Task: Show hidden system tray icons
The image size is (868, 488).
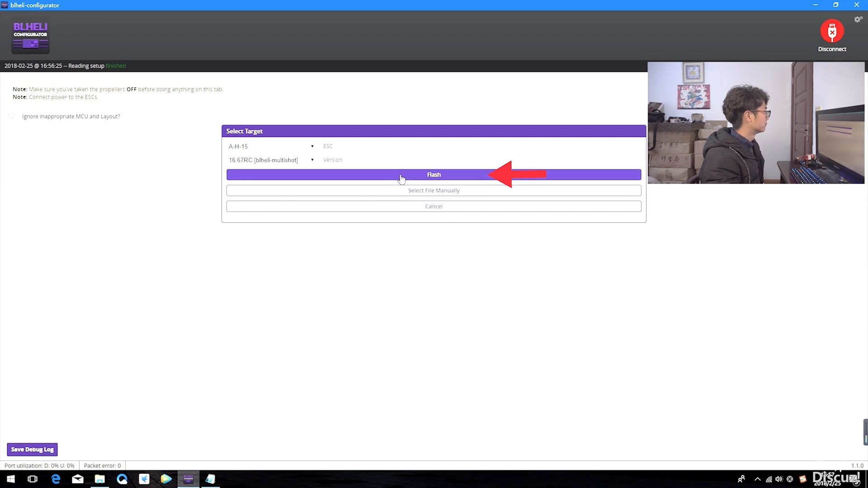Action: click(758, 479)
